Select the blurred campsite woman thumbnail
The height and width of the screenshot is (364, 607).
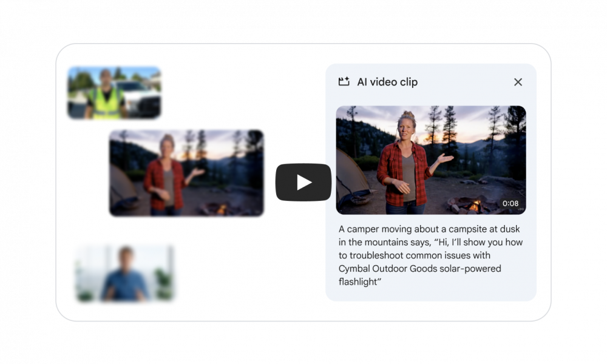pyautogui.click(x=186, y=173)
